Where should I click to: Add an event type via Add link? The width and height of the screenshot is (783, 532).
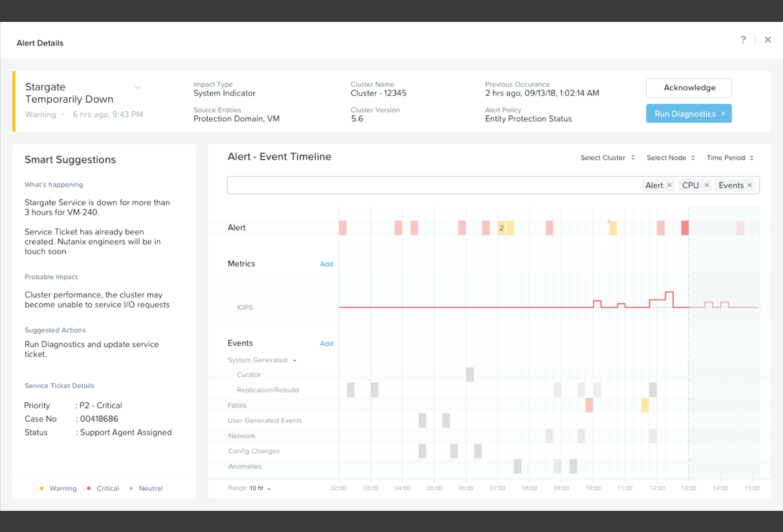pos(326,343)
